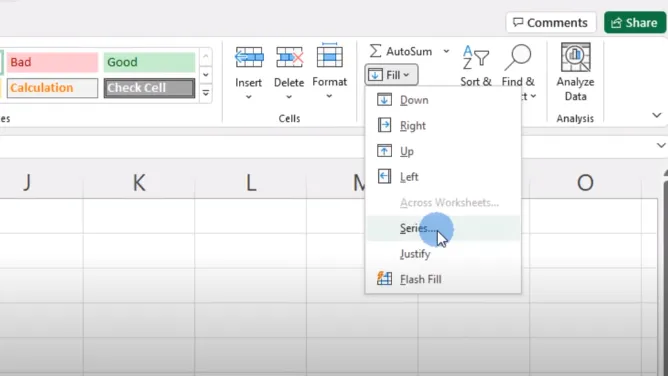The image size is (668, 376).
Task: Click the Format cells icon
Action: coord(329,56)
